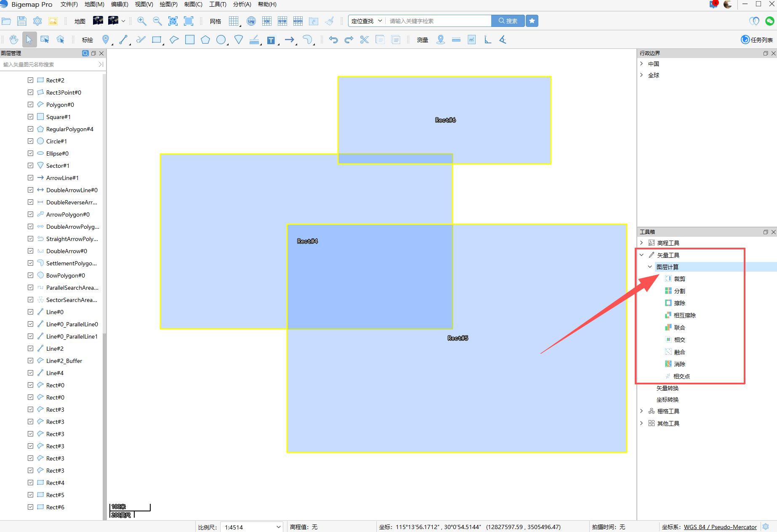Image resolution: width=777 pixels, height=532 pixels.
Task: Toggle the Rect#5 layer checkbox
Action: point(31,495)
